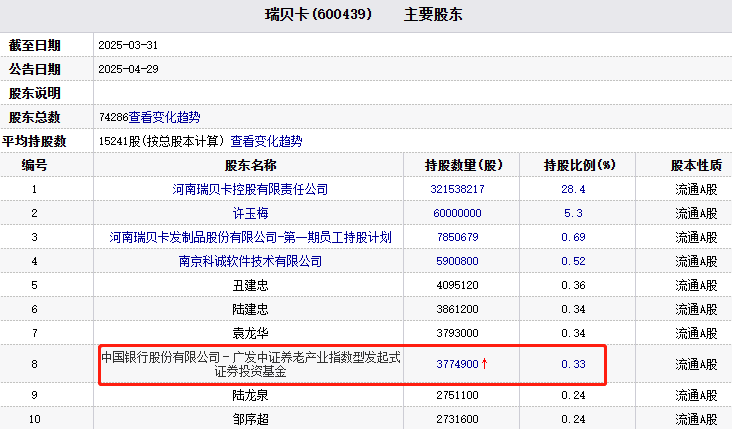Click the 28.4 holding ratio value
732x429 pixels.
(573, 189)
